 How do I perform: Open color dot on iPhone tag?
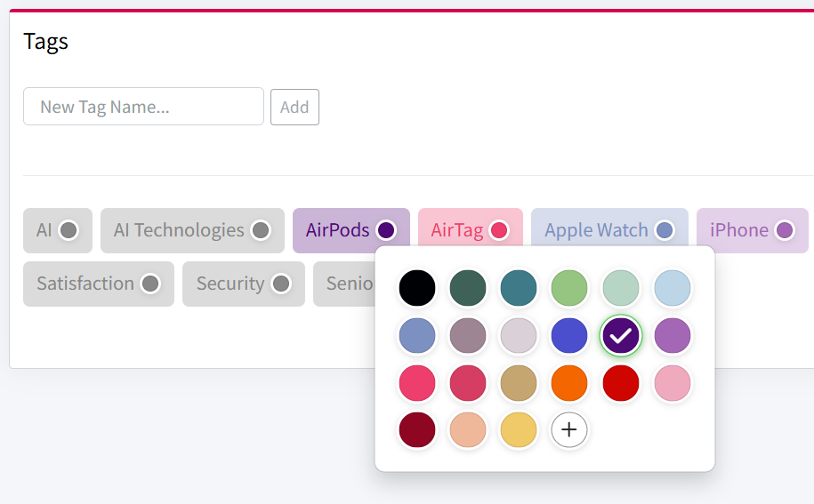point(785,230)
